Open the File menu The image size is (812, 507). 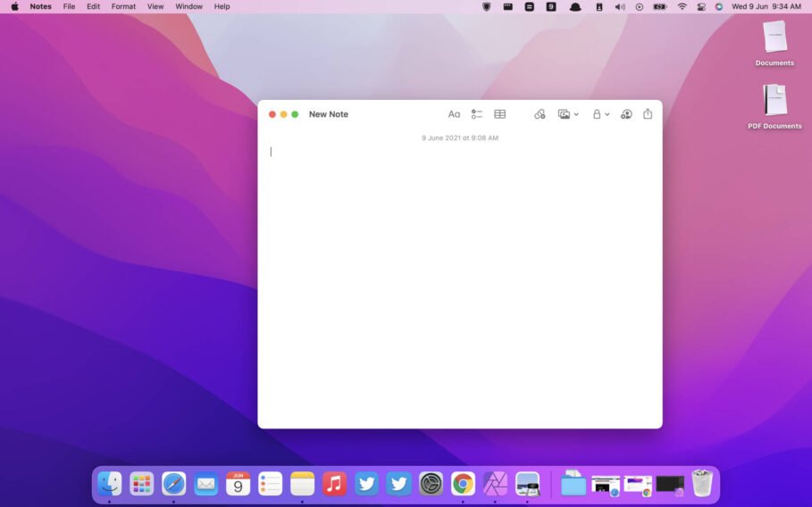point(69,7)
